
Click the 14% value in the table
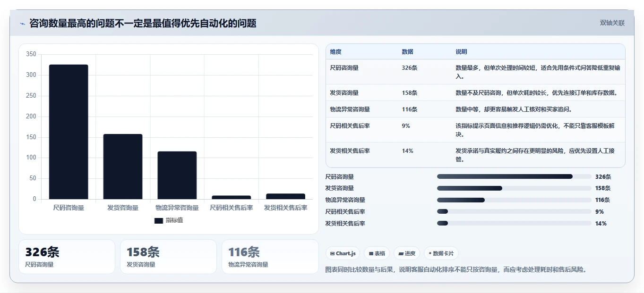[x=408, y=151]
